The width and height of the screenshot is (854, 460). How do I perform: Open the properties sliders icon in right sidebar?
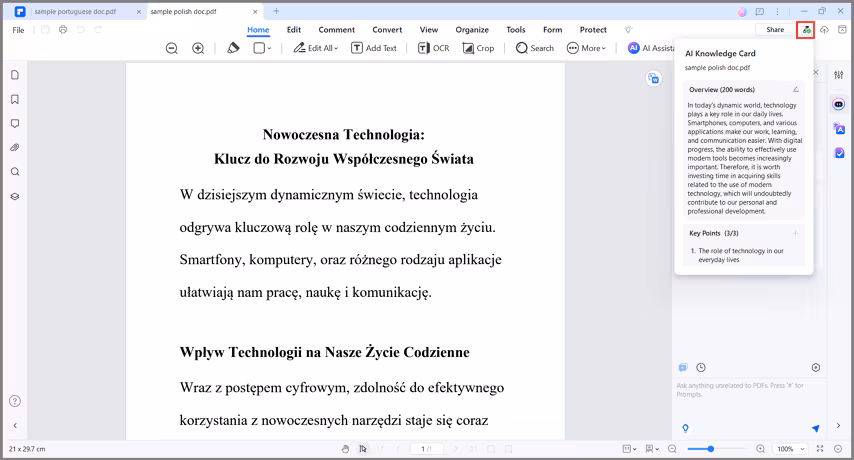tap(839, 75)
